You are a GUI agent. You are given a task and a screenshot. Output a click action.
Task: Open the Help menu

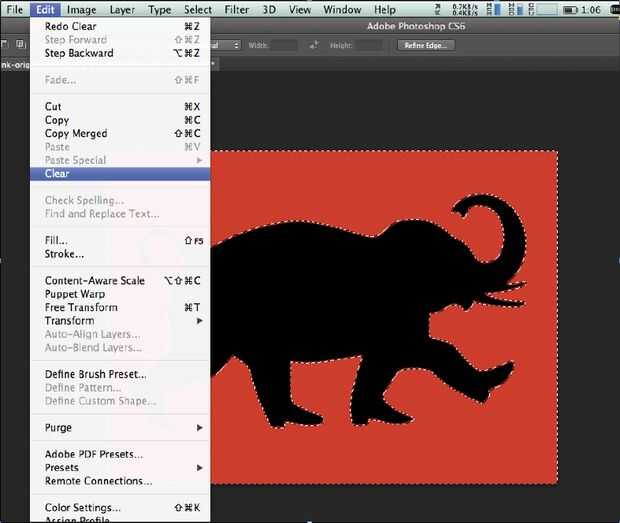[x=385, y=9]
